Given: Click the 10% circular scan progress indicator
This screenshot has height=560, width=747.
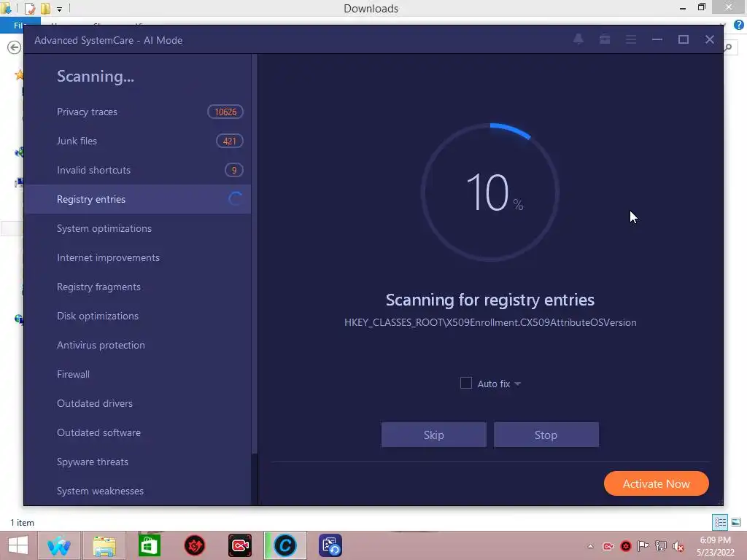Looking at the screenshot, I should 490,192.
